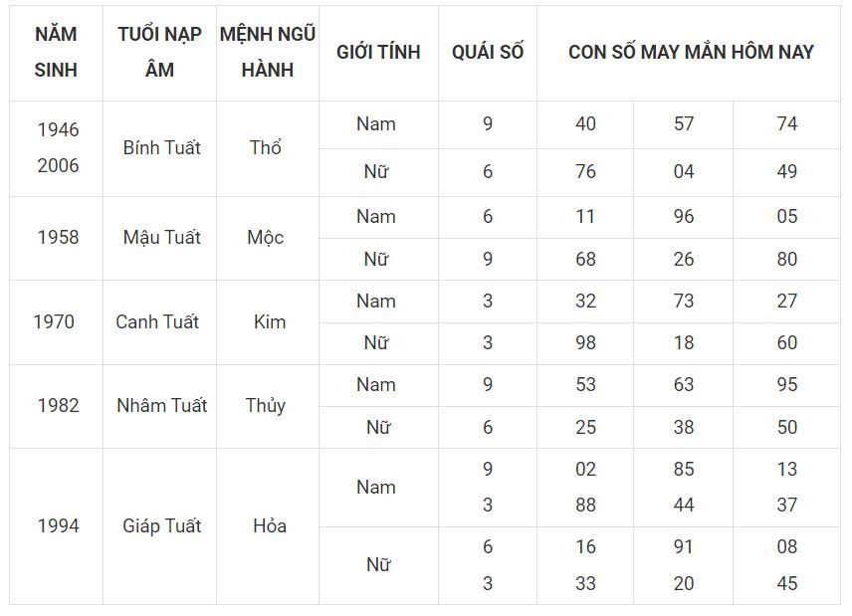Select the Nhâm Tuất cell
The image size is (852, 616).
(x=162, y=406)
